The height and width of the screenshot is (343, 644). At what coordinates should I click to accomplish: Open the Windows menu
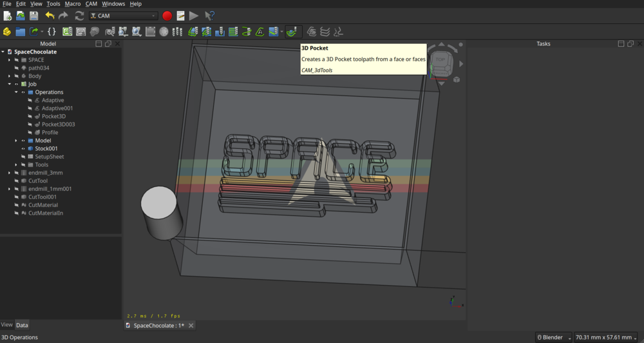pyautogui.click(x=113, y=4)
